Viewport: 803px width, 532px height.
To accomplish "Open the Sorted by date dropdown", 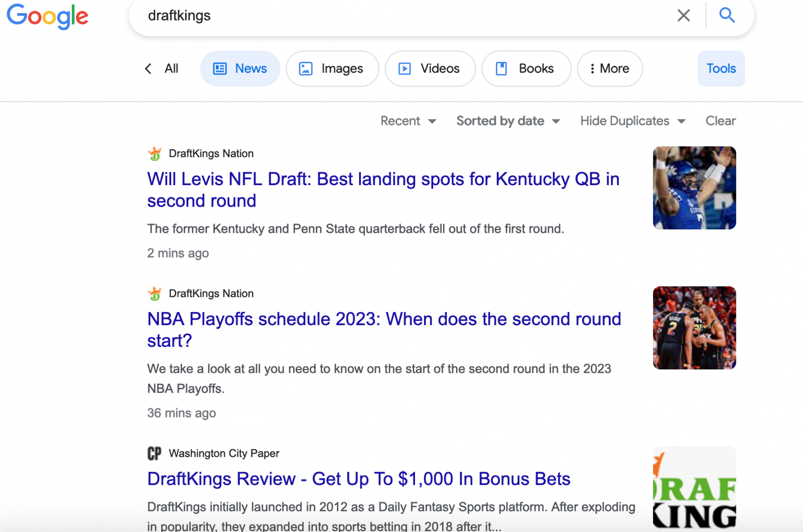I will coord(508,121).
